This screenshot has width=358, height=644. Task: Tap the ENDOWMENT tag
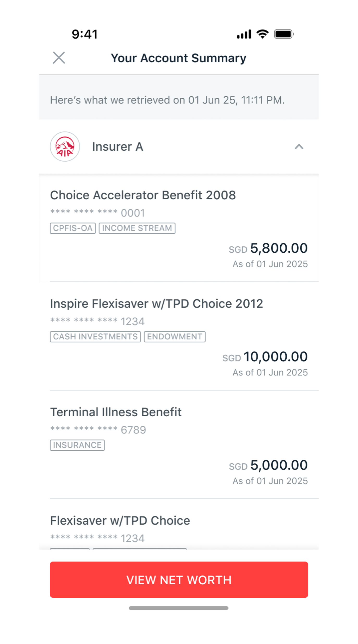(175, 337)
